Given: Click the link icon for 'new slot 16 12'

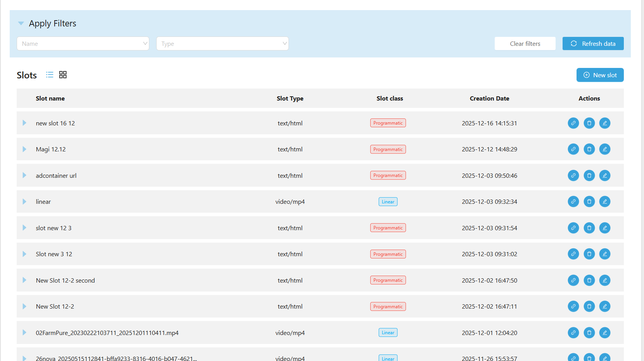Looking at the screenshot, I should pos(573,123).
